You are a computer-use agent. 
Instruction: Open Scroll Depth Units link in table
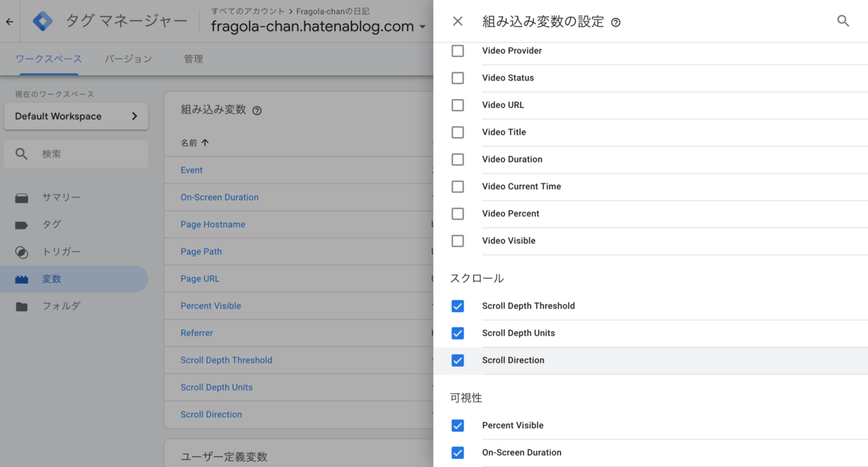(x=216, y=387)
